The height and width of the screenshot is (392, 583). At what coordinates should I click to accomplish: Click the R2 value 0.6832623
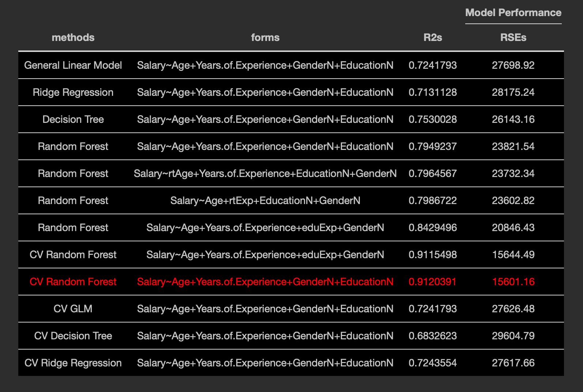coord(433,336)
